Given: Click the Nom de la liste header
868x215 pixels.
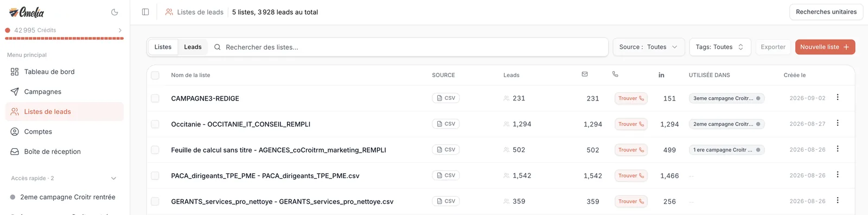Looking at the screenshot, I should click(x=190, y=75).
